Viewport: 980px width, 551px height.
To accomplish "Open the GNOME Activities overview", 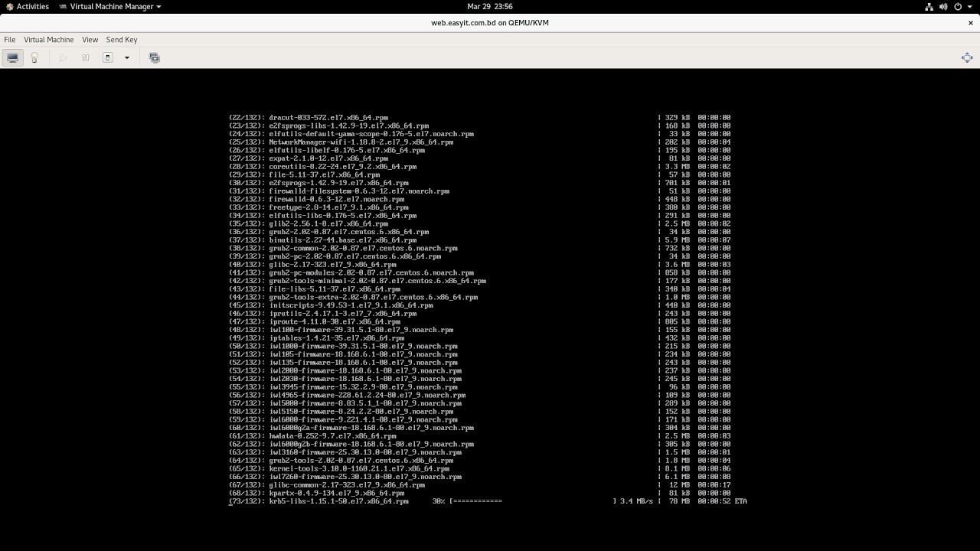I will [x=27, y=6].
